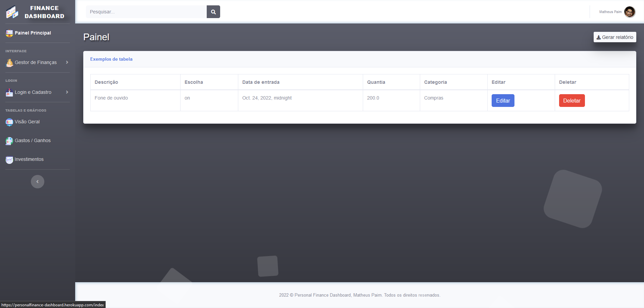Click the money bag icon for Gestor de Finanças
The height and width of the screenshot is (308, 644).
click(x=9, y=62)
